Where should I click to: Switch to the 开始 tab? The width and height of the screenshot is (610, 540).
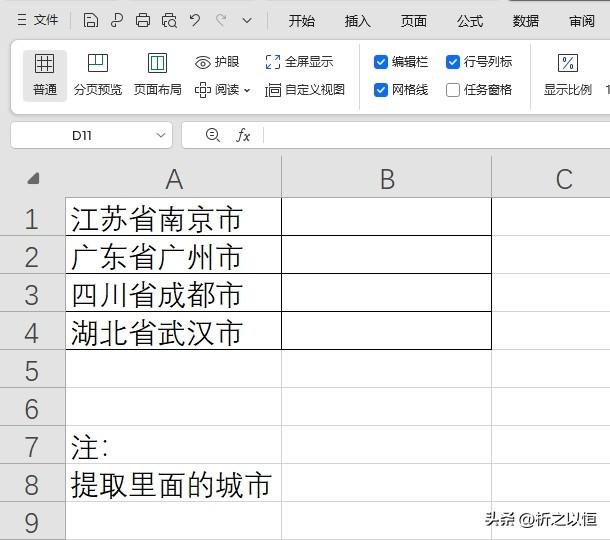301,21
